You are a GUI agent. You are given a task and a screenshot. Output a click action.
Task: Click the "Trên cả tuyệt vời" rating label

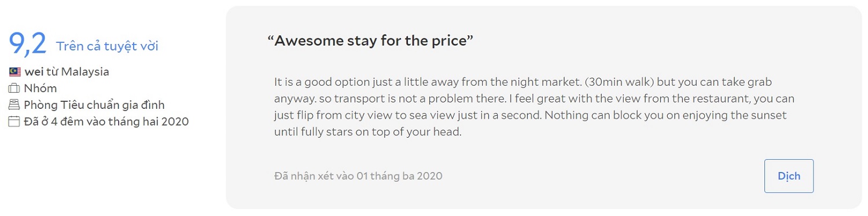click(x=107, y=47)
